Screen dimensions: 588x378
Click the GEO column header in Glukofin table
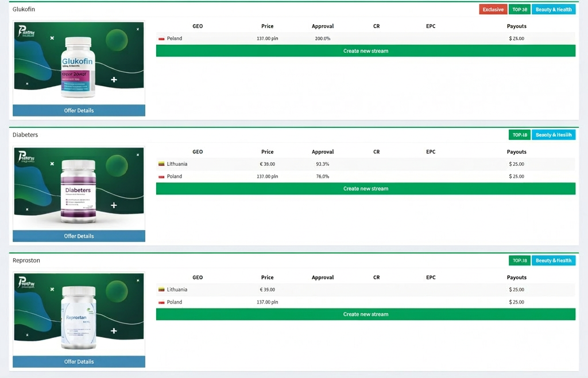coord(198,26)
